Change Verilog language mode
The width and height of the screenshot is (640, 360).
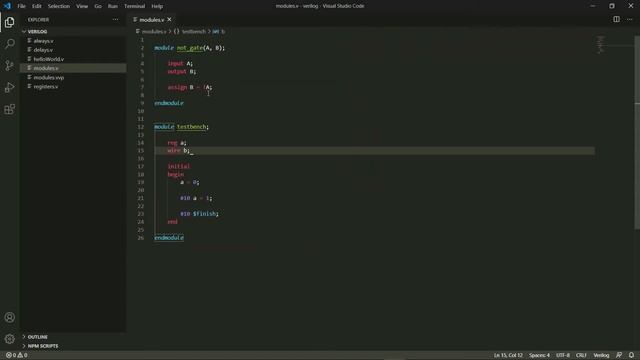pos(601,355)
